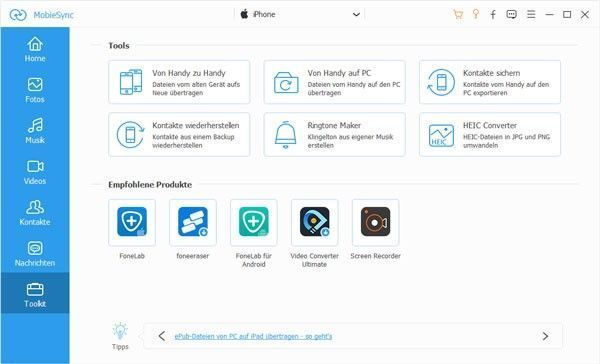
Task: Maximize the MobieSync window
Action: coord(567,15)
